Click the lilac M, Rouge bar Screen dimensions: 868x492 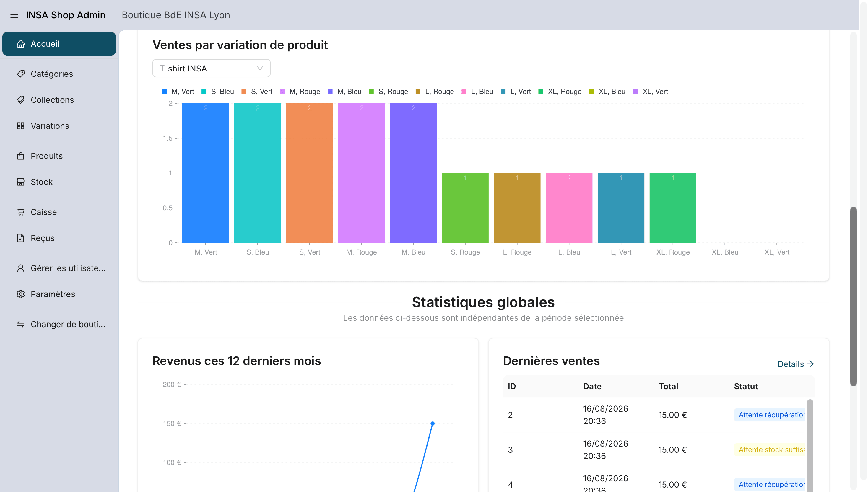click(x=361, y=173)
